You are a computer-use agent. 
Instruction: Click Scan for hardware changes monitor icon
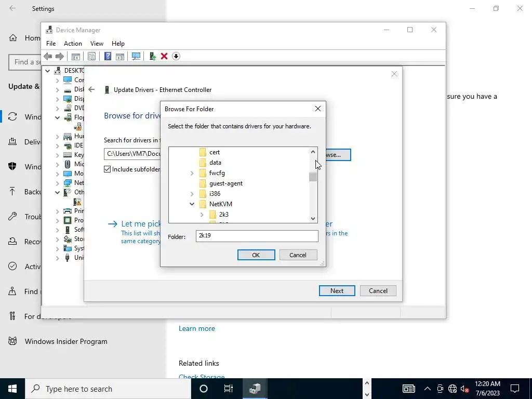[136, 56]
